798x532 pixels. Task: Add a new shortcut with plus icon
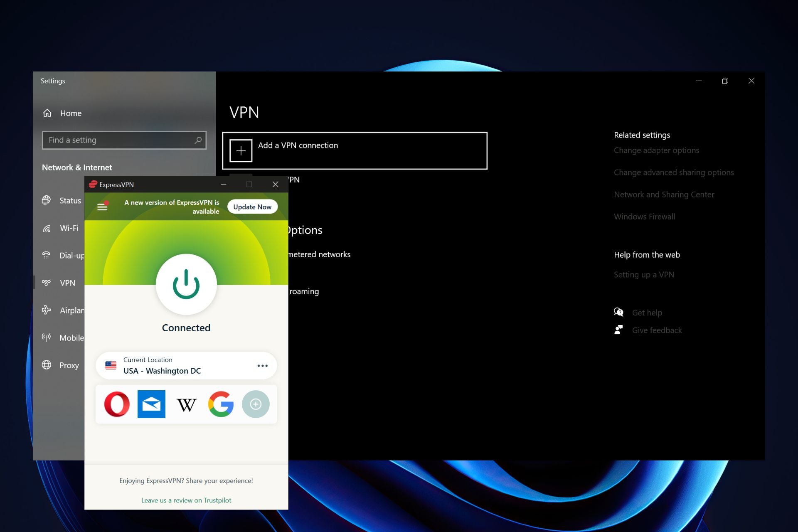256,404
